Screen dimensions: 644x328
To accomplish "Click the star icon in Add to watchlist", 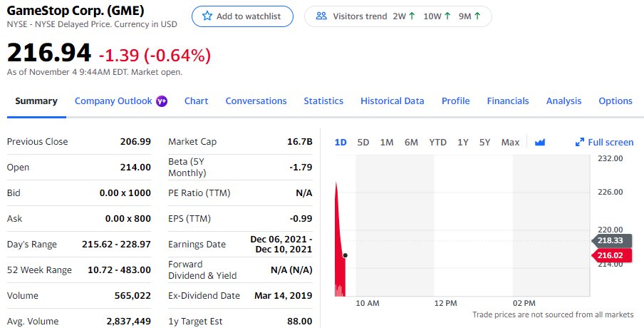I will pos(207,16).
